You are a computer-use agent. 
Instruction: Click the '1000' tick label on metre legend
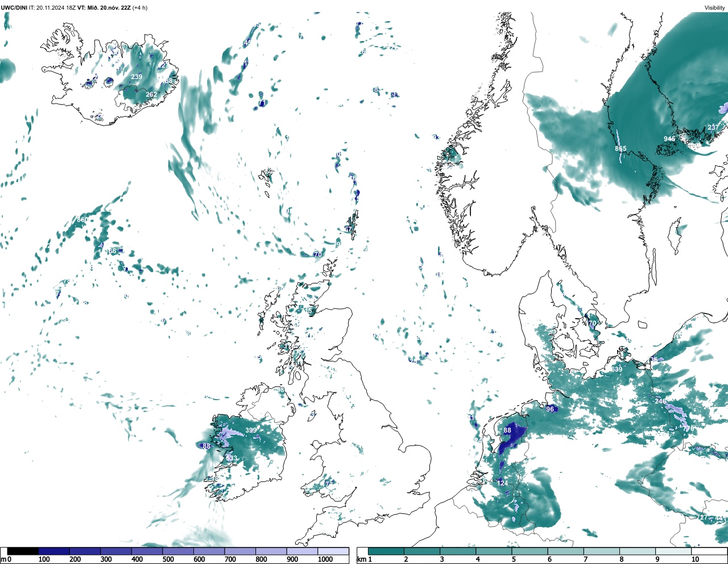325,560
